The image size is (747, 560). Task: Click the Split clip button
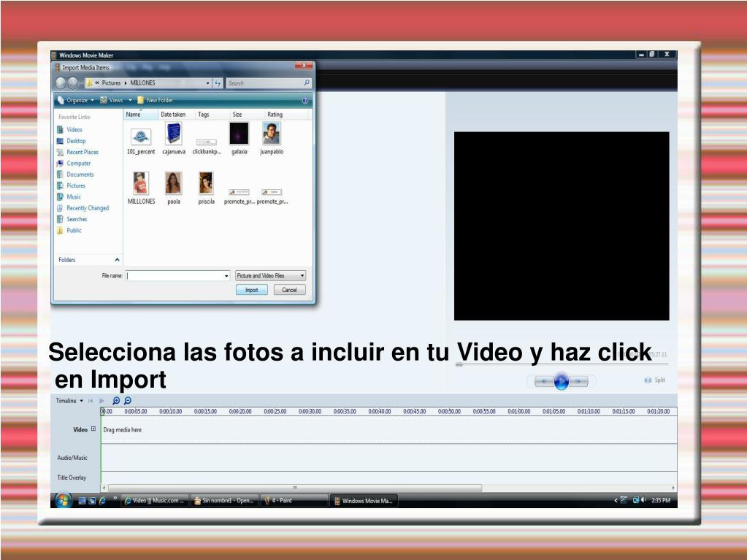point(654,380)
